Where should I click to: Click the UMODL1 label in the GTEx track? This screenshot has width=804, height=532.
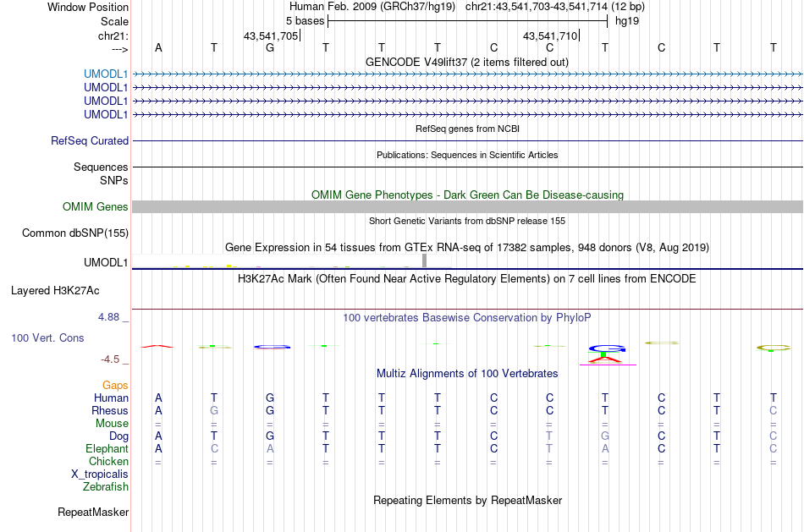(x=106, y=262)
